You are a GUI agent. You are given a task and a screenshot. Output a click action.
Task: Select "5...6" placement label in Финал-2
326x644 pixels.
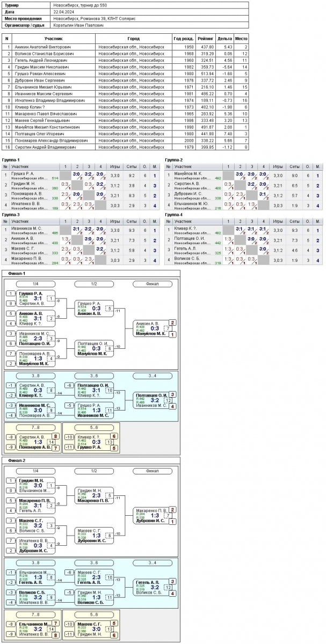click(93, 615)
